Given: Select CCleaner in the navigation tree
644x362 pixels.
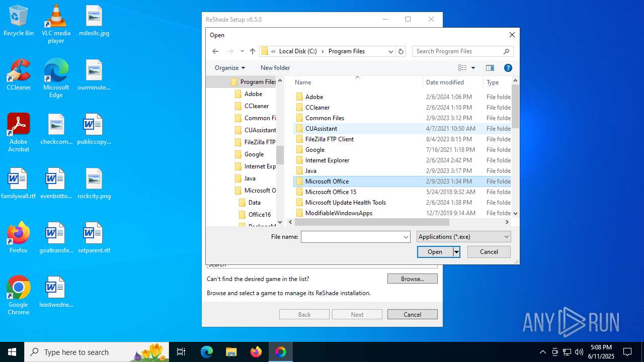Looking at the screenshot, I should [x=257, y=106].
